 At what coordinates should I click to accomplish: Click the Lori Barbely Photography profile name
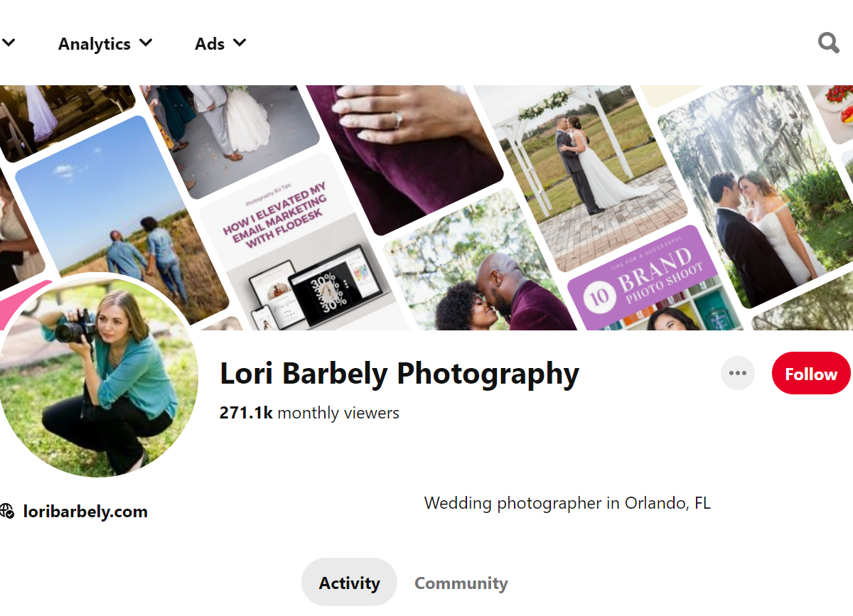399,373
